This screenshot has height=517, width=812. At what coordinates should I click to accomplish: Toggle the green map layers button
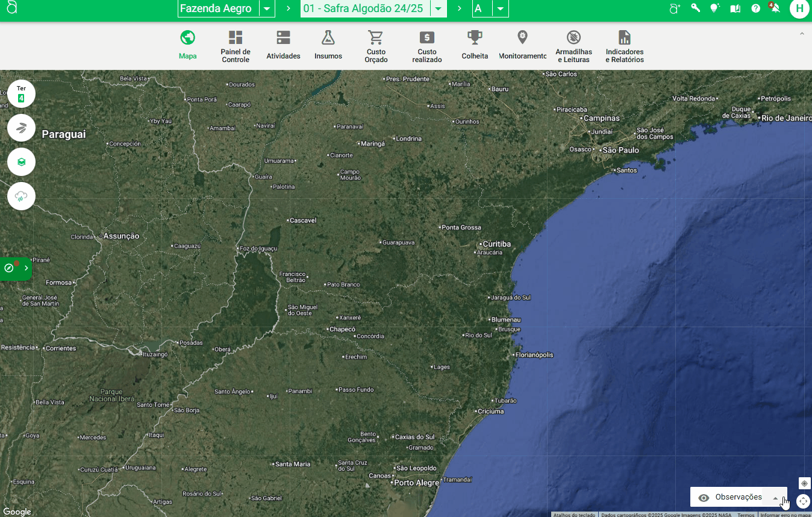pyautogui.click(x=21, y=162)
